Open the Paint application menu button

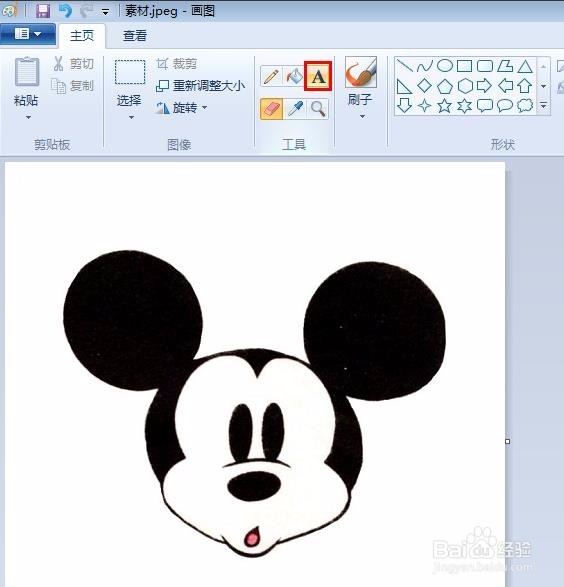(28, 34)
